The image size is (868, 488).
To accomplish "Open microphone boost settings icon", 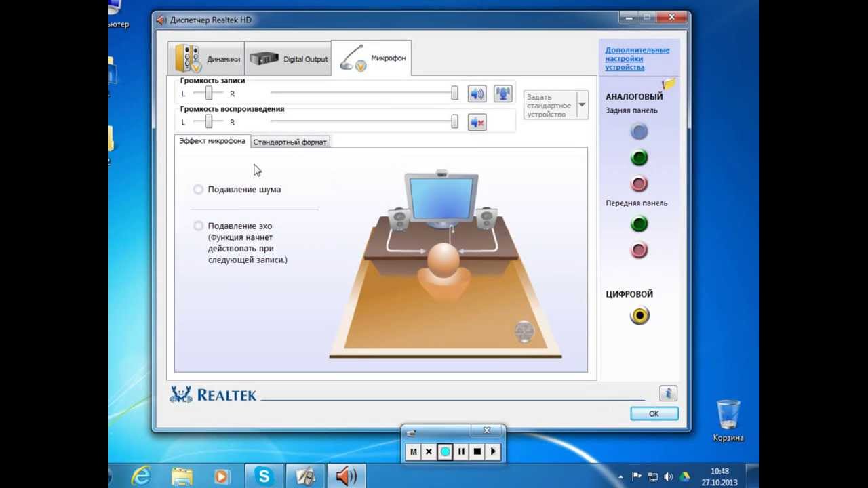I will point(502,94).
